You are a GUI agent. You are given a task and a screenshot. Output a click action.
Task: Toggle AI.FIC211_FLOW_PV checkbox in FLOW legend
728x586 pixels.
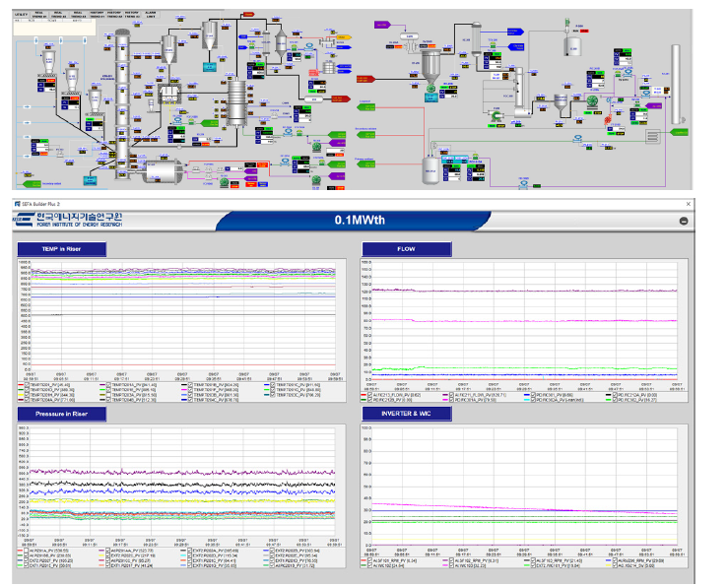coord(451,395)
